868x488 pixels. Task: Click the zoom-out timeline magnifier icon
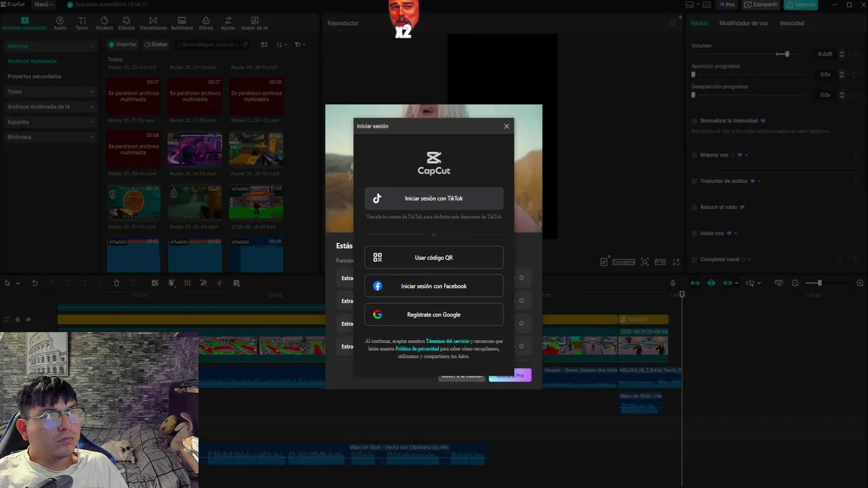[795, 283]
